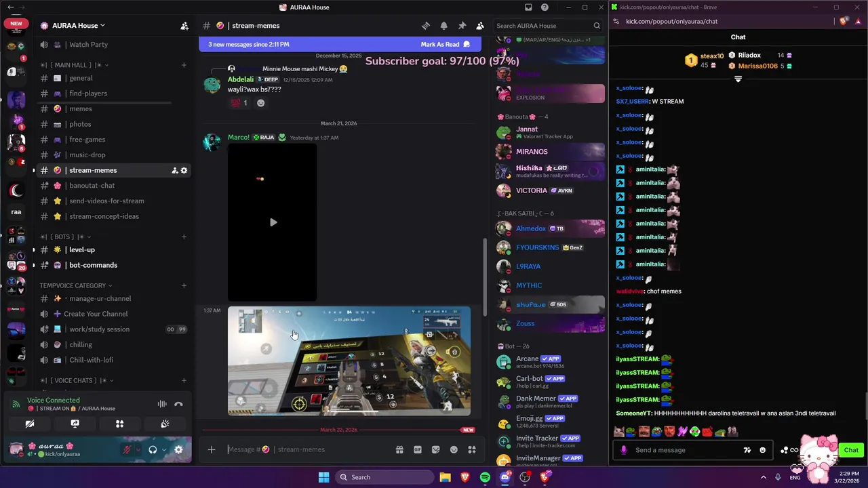Toggle deafen with the headphones icon
This screenshot has width=868, height=488.
click(x=153, y=449)
